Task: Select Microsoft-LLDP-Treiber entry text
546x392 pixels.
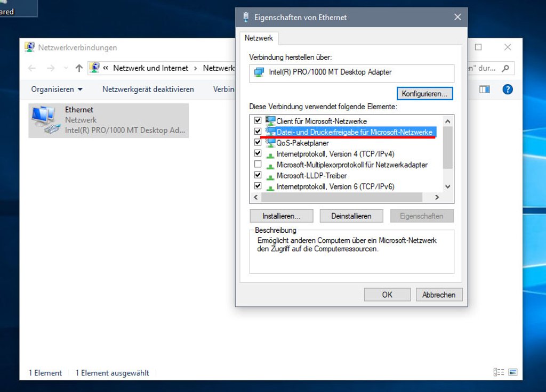Action: tap(311, 176)
